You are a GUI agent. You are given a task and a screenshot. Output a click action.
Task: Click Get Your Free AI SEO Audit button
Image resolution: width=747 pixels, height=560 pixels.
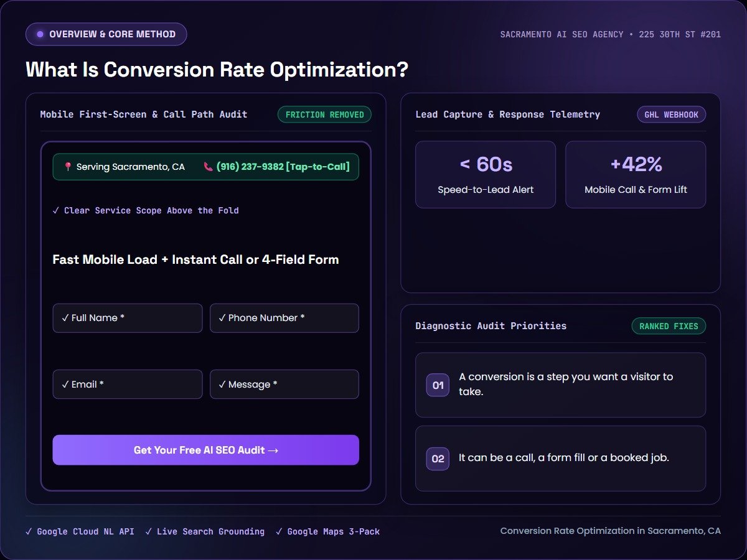pos(206,450)
